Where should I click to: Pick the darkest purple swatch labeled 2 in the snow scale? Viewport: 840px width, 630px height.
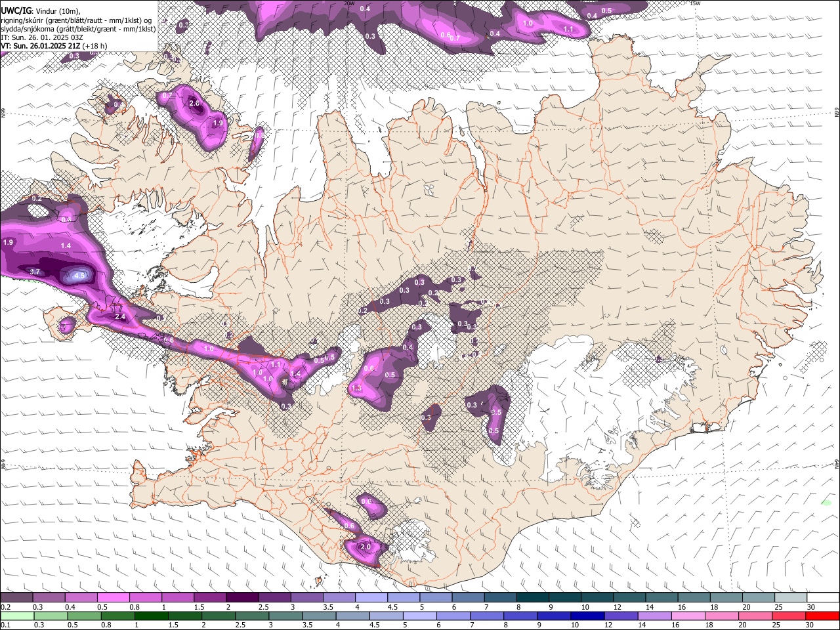pyautogui.click(x=242, y=597)
